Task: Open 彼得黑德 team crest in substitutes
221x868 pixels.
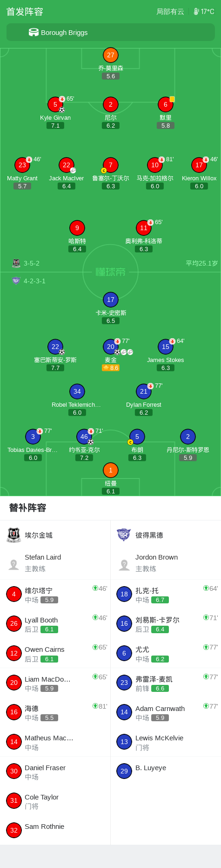Action: pos(124,535)
